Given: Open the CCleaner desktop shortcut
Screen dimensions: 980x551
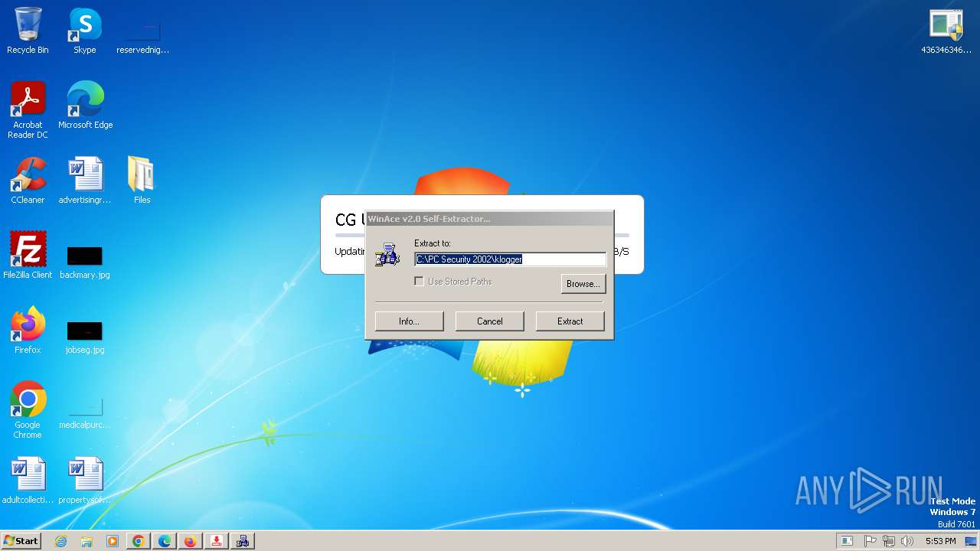Looking at the screenshot, I should 28,181.
